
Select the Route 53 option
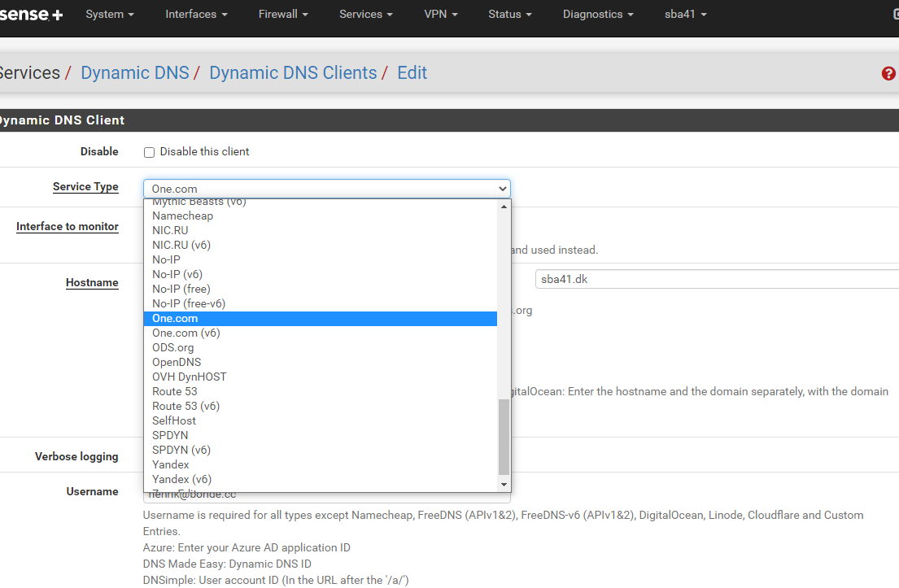[320, 391]
